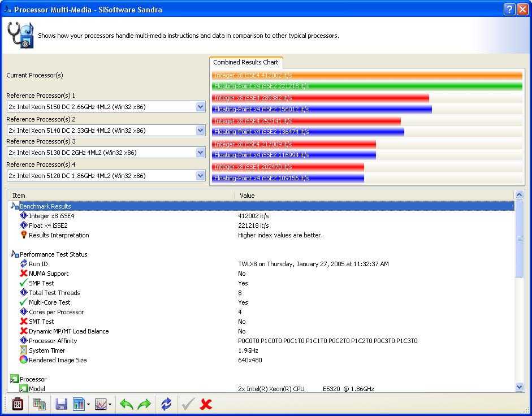Viewport: 532px width, 416px height.
Task: Close the Processor Multi-Media window
Action: point(522,10)
